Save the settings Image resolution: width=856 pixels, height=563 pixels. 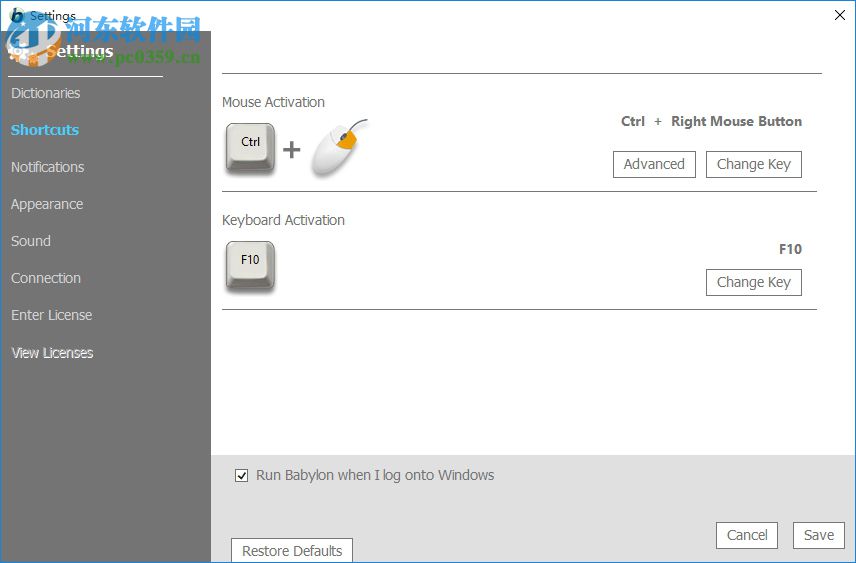tap(818, 535)
